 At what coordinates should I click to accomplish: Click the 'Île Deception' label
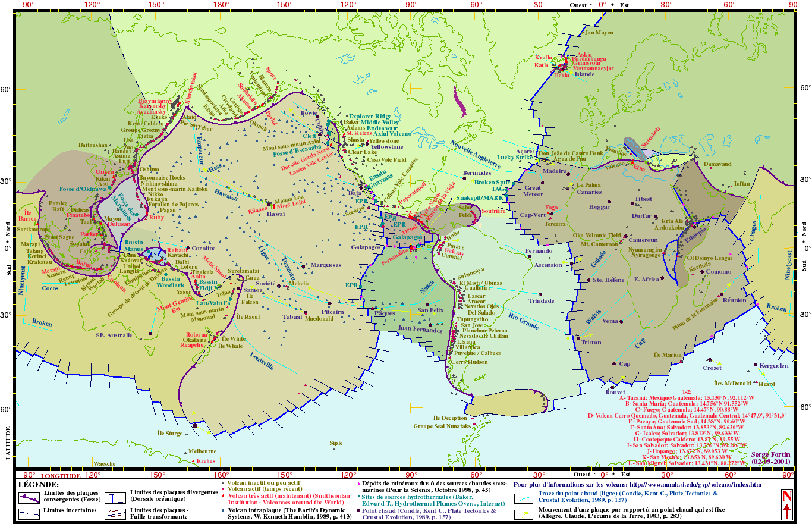pos(451,418)
